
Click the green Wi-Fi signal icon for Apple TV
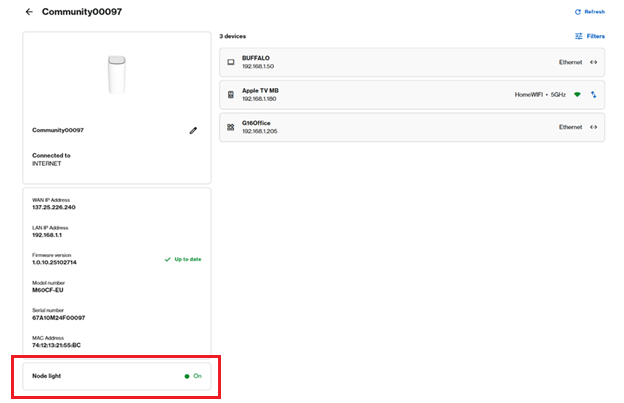(577, 95)
